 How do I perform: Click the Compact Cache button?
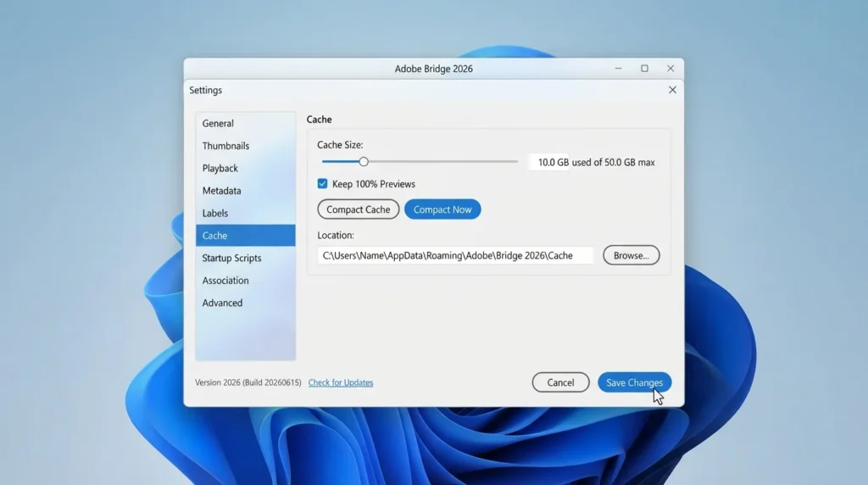coord(359,209)
